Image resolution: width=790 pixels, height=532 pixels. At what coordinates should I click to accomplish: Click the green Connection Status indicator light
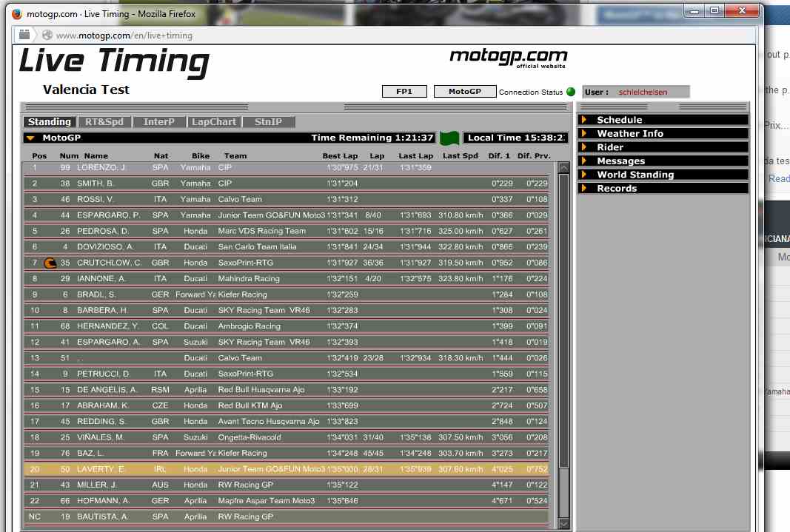point(571,92)
